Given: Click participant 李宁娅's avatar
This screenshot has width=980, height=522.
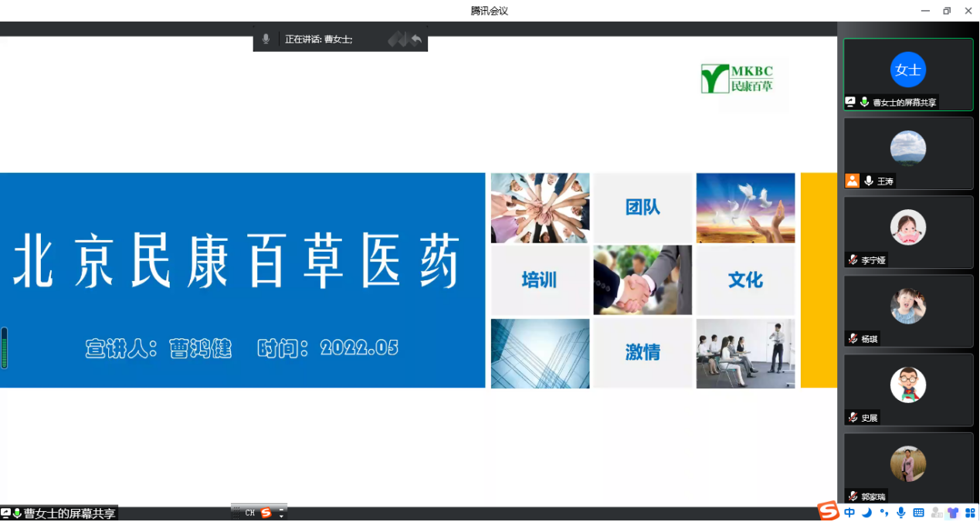Looking at the screenshot, I should pos(907,227).
